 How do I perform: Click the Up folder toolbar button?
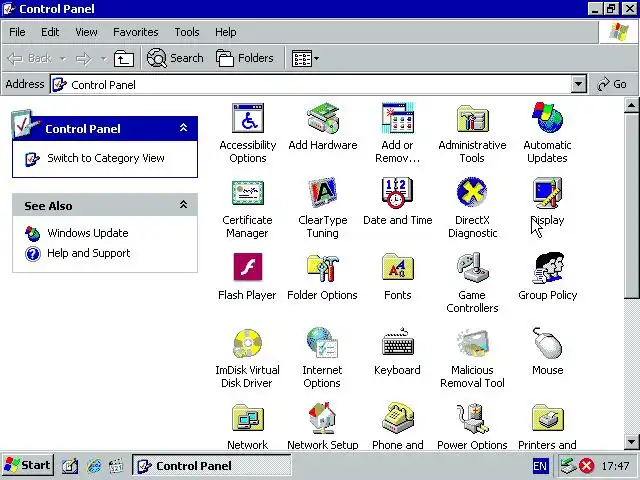[x=124, y=59]
